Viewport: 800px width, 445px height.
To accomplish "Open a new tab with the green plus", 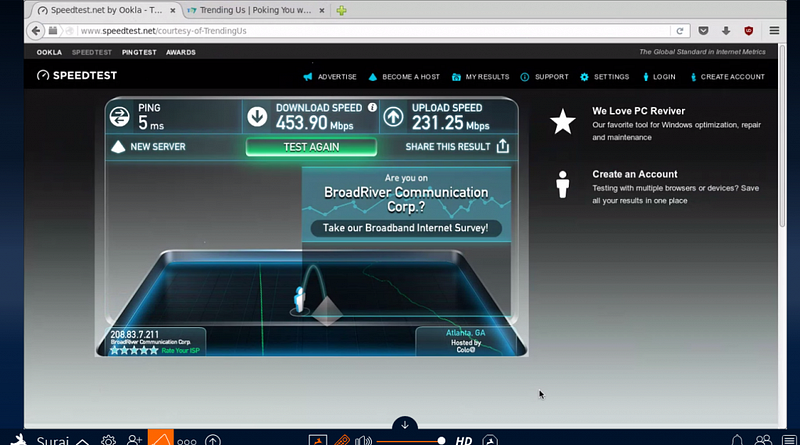I will click(x=341, y=10).
